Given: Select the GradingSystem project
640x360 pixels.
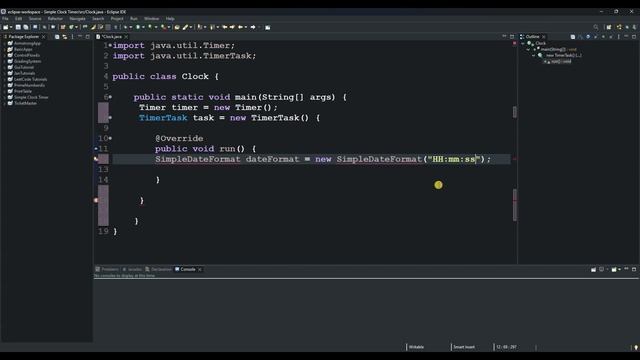Looking at the screenshot, I should [27, 62].
